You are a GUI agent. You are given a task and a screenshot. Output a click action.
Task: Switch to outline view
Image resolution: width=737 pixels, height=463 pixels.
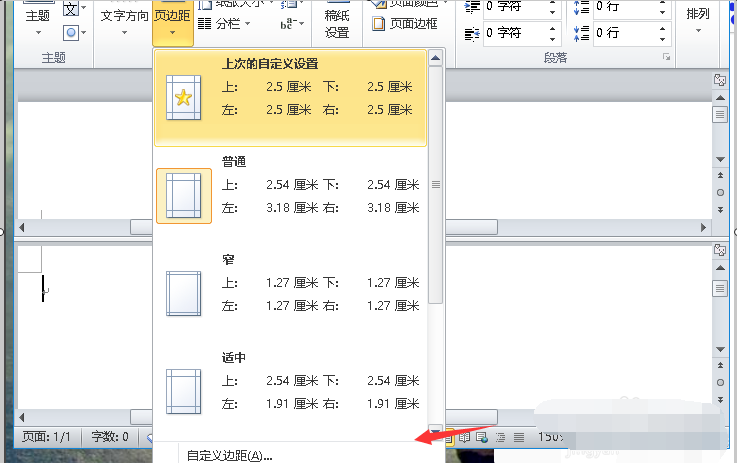tap(501, 438)
